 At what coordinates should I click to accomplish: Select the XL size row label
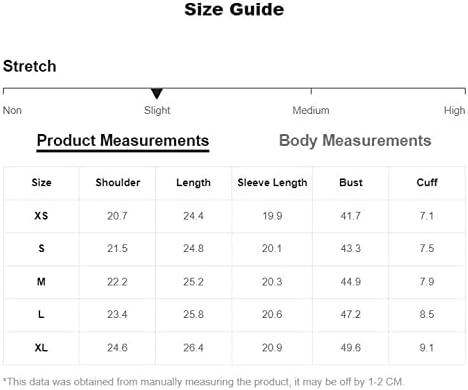[x=41, y=348]
